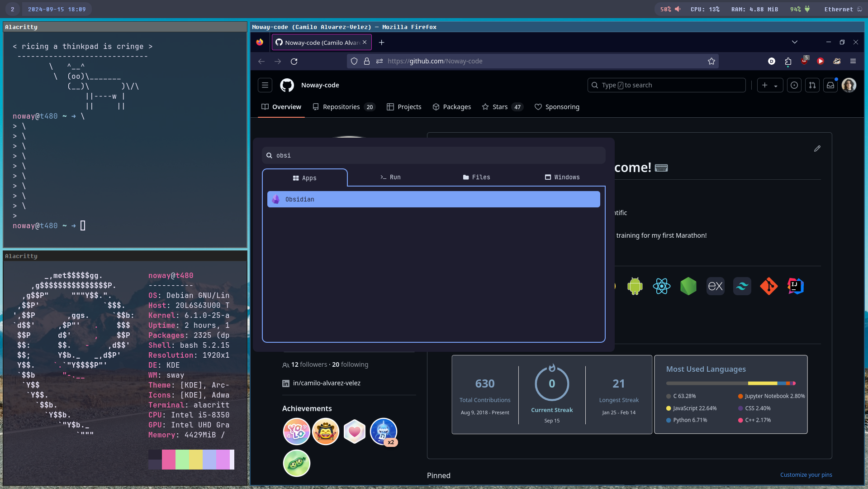Open the in/camilo-alvarez-velez LinkedIn link
This screenshot has width=868, height=489.
327,383
